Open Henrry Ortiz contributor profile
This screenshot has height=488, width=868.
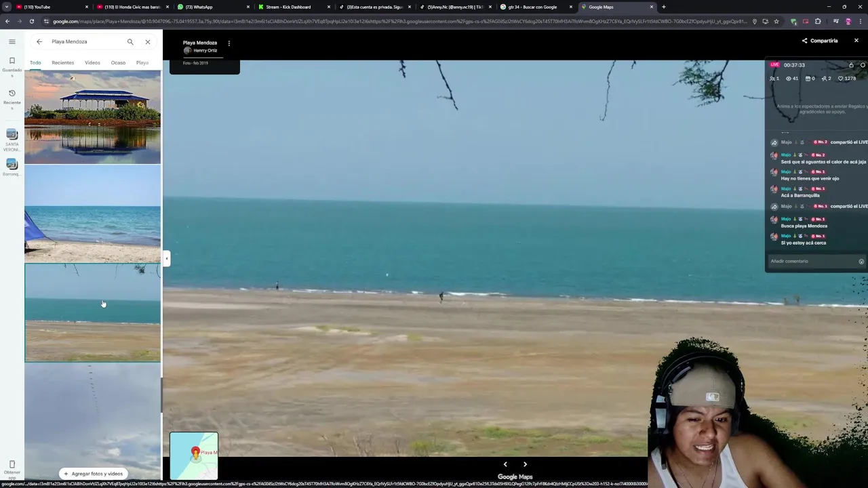(200, 51)
